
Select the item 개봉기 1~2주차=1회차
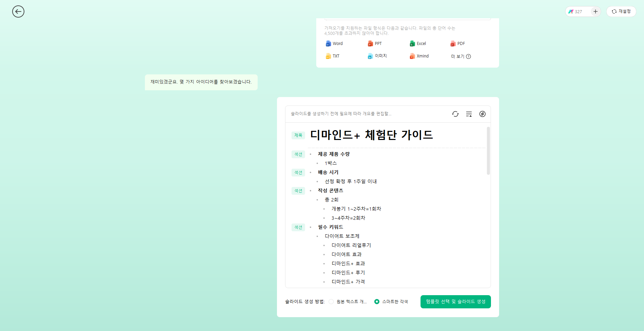356,209
